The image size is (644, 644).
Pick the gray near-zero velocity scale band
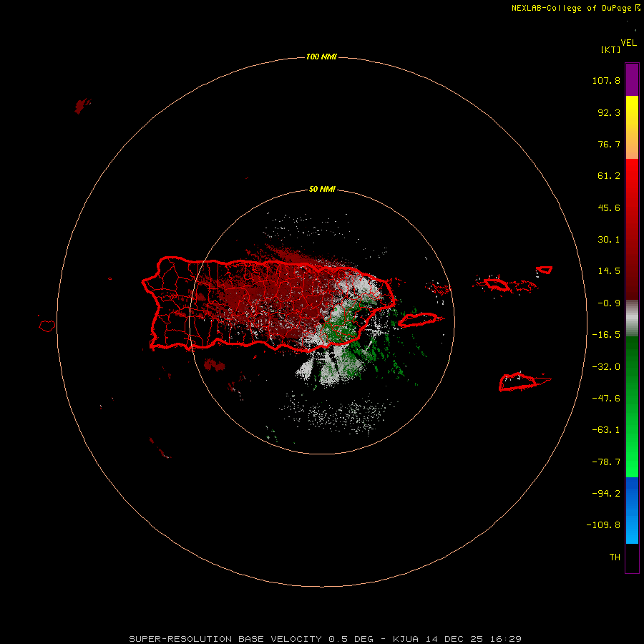632,318
